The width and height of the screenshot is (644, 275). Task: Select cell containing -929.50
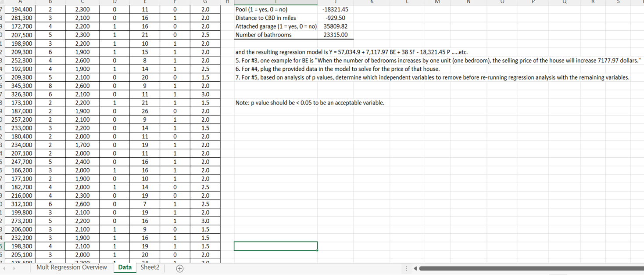[x=336, y=18]
